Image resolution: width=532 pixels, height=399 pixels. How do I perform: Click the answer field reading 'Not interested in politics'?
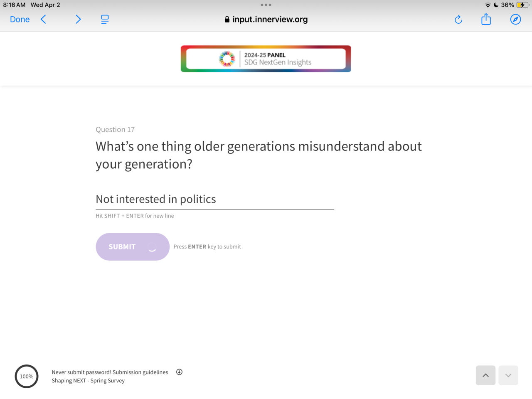click(214, 199)
